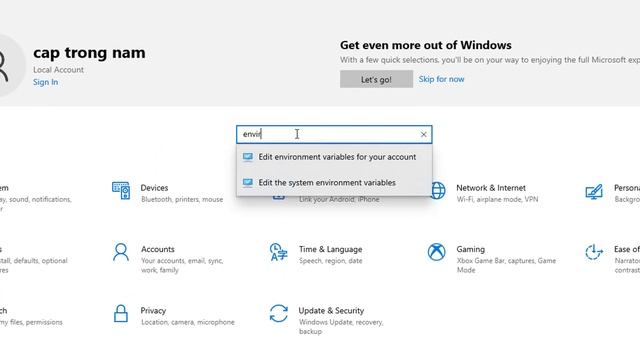Click the Skip for now link

pos(441,79)
